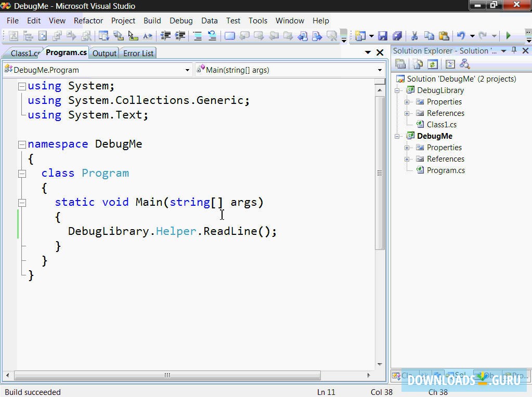Click the Save All toolbar icon
This screenshot has width=532, height=397.
click(x=397, y=36)
